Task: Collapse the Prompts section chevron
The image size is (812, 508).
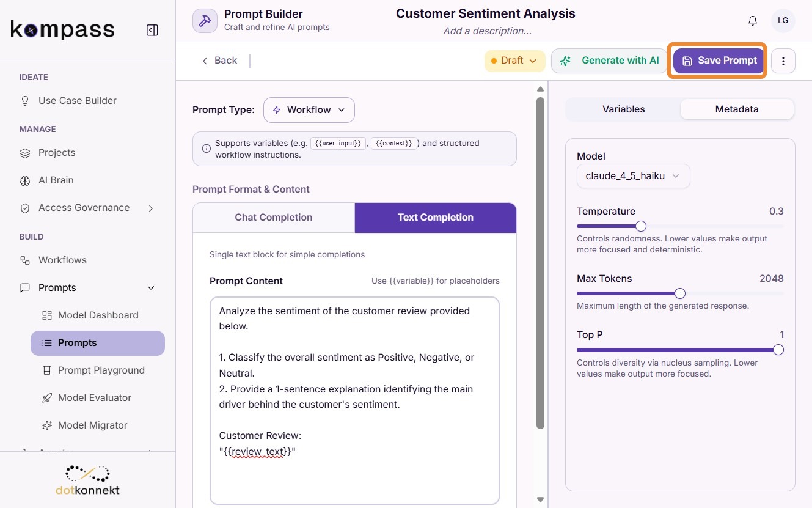Action: 151,288
